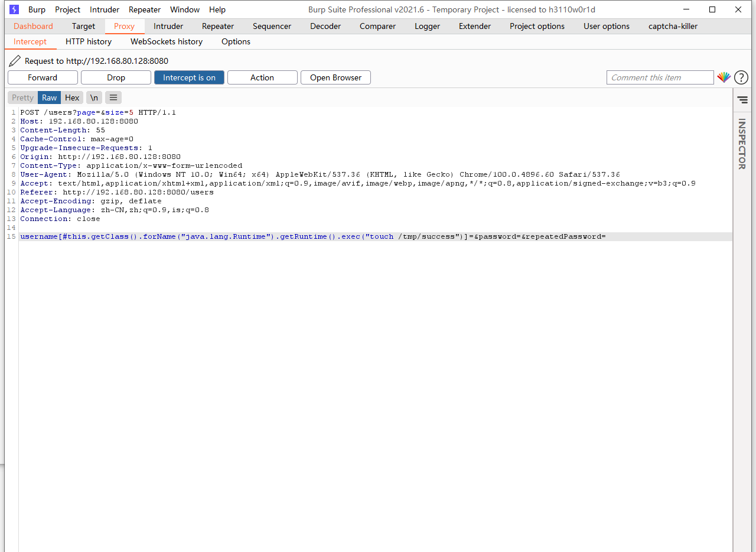Click the Accept header line

pos(358,183)
